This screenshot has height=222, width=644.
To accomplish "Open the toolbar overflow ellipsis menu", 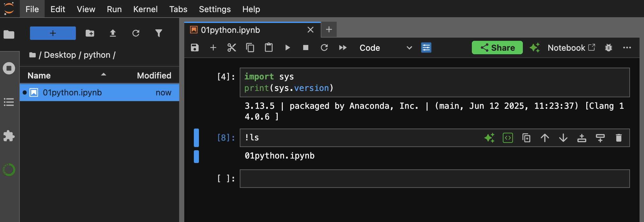I will [x=627, y=48].
